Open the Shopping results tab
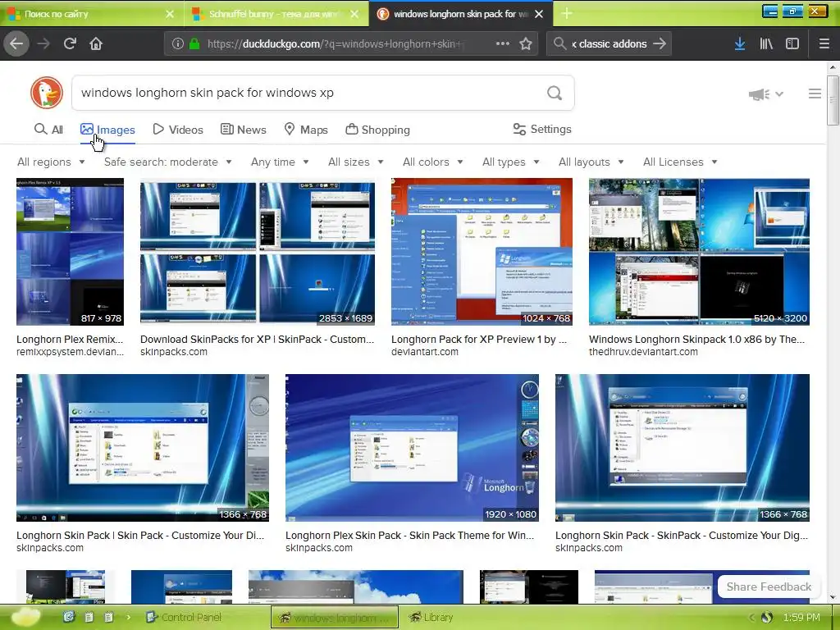Viewport: 840px width, 630px height. pos(377,130)
